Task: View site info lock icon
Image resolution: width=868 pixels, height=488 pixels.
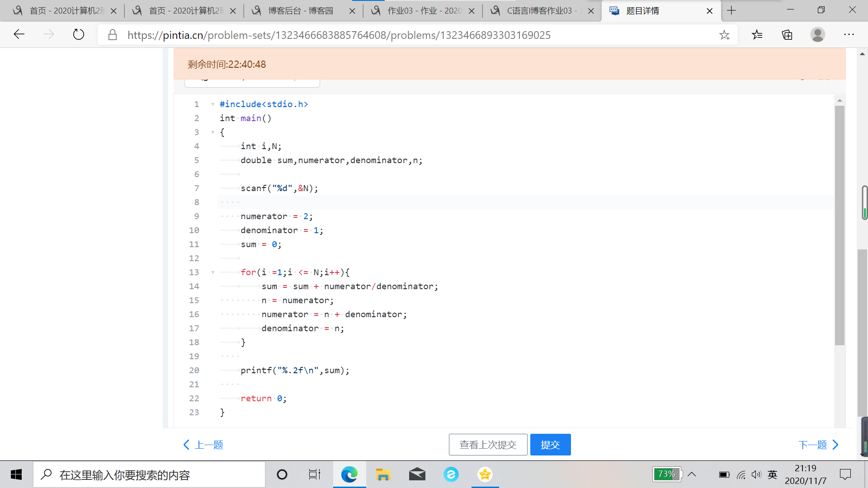Action: tap(113, 35)
